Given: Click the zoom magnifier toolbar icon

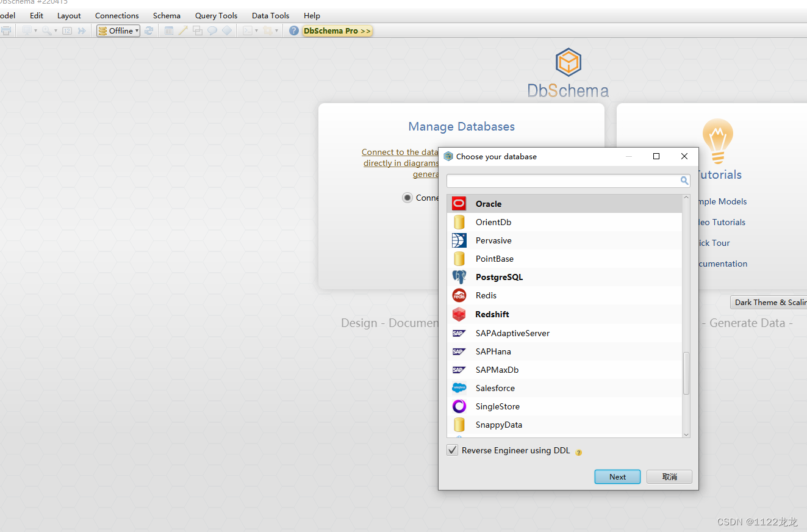Looking at the screenshot, I should tap(47, 31).
